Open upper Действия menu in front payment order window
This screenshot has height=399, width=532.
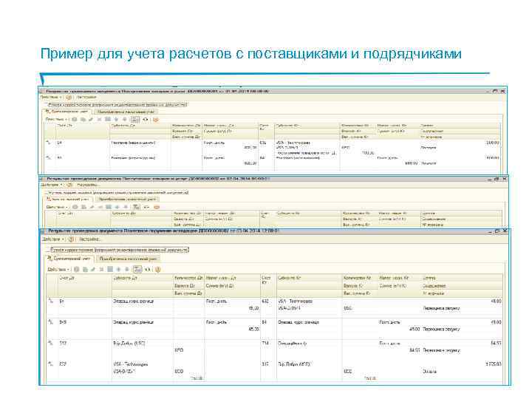(x=52, y=239)
